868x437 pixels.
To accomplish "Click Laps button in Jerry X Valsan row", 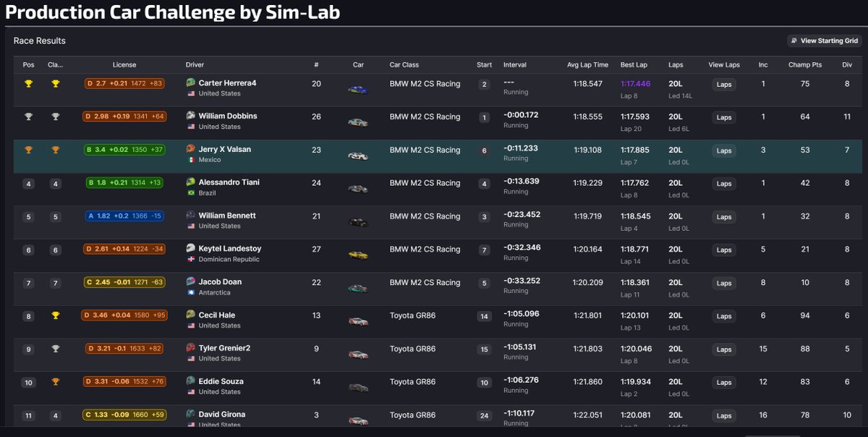I will click(x=724, y=150).
